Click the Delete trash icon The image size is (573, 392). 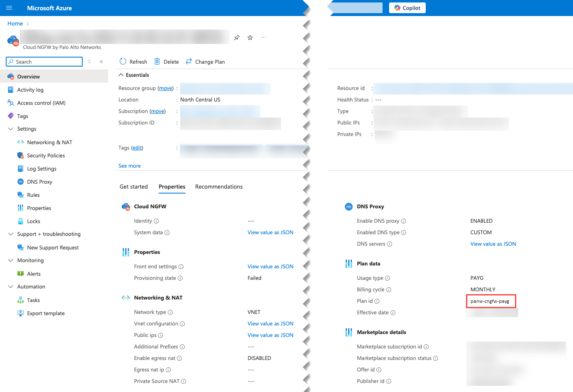157,62
